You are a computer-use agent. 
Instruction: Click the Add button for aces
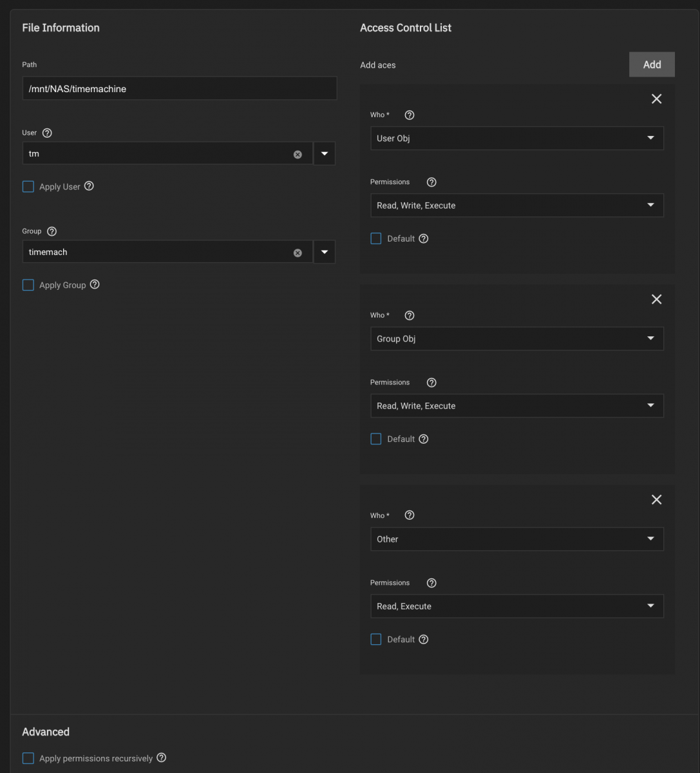click(x=652, y=64)
